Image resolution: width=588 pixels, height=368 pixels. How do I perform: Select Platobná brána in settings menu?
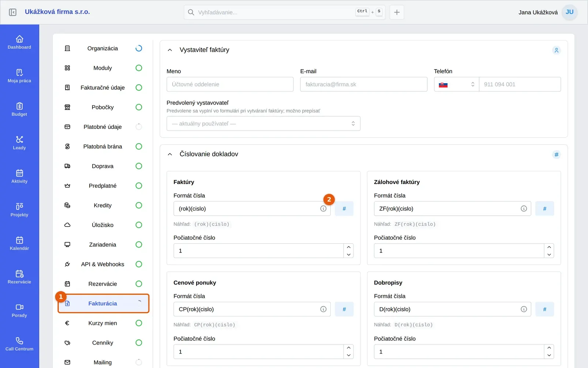(103, 146)
